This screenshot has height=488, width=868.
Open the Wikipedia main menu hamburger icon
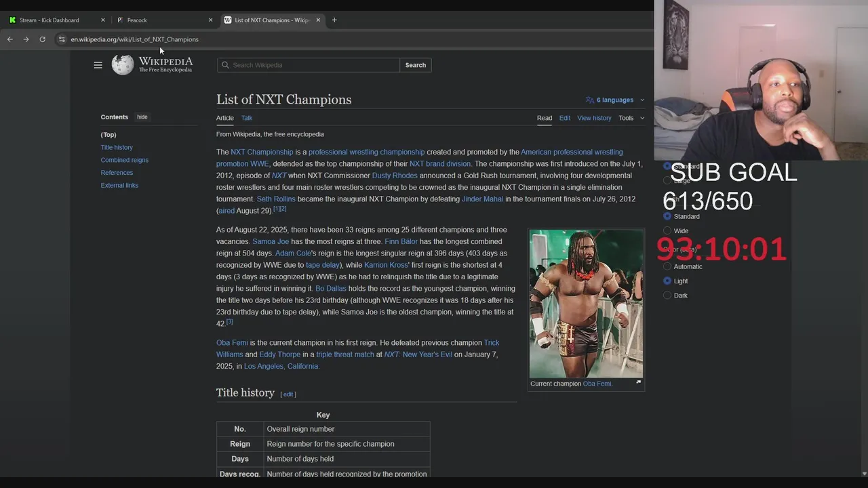coord(98,65)
